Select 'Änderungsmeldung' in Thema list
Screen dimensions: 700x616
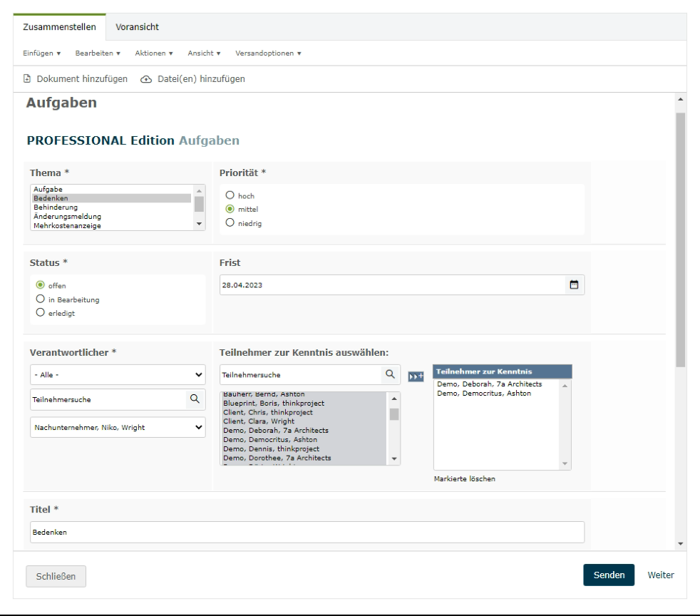tap(112, 217)
